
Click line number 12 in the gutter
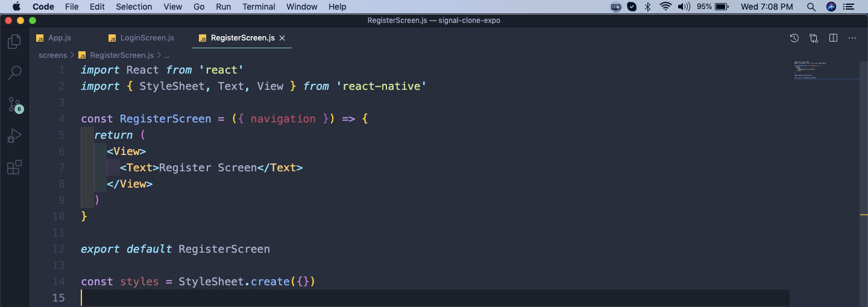coord(58,249)
